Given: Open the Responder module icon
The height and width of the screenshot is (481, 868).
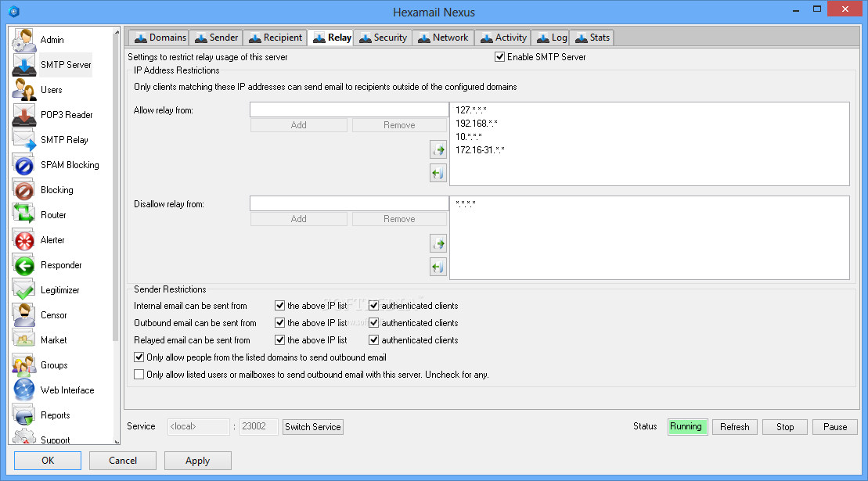Looking at the screenshot, I should pos(23,265).
